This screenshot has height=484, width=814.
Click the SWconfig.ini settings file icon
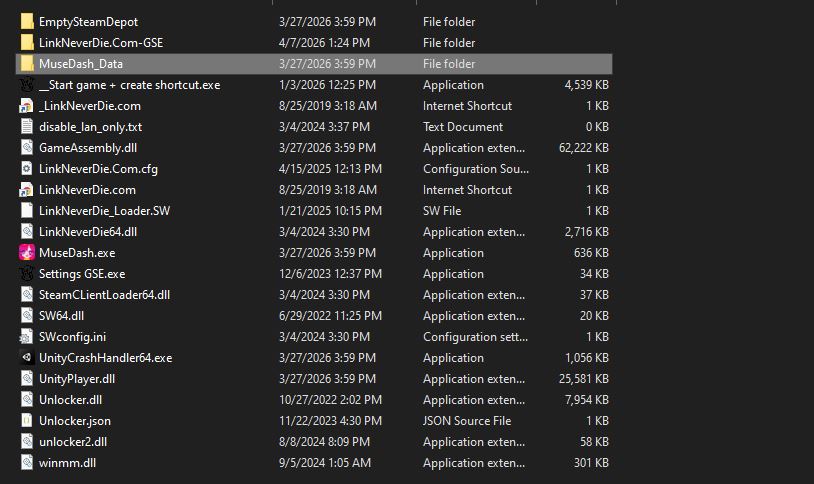pos(27,337)
